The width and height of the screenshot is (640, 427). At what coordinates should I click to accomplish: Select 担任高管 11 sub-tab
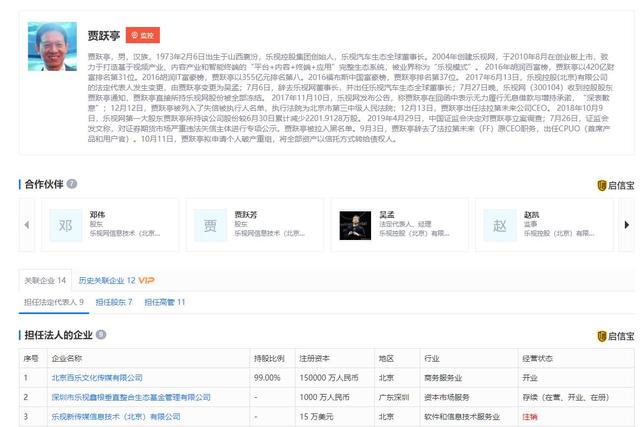[165, 302]
